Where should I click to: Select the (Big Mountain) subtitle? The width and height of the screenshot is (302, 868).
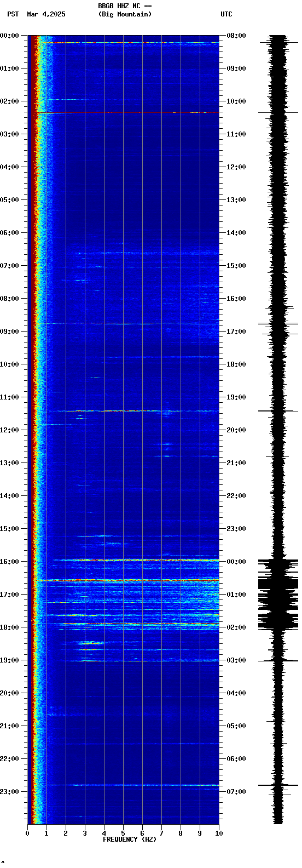tap(125, 14)
